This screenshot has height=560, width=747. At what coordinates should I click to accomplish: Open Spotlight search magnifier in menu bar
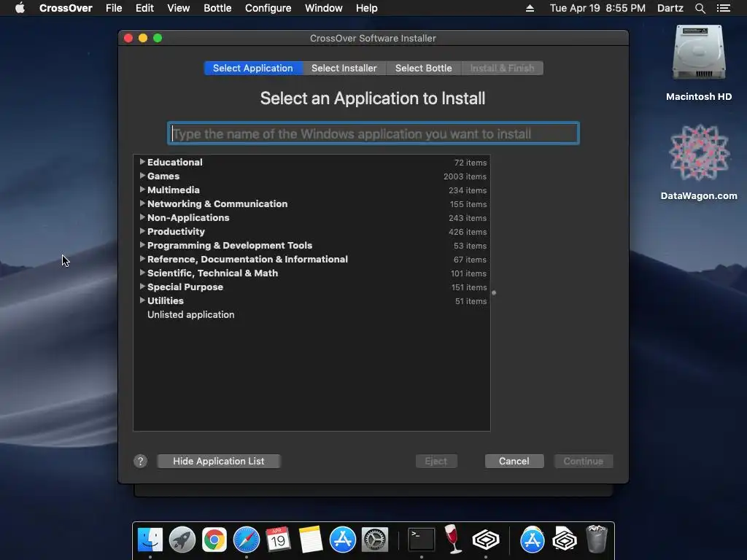coord(700,8)
